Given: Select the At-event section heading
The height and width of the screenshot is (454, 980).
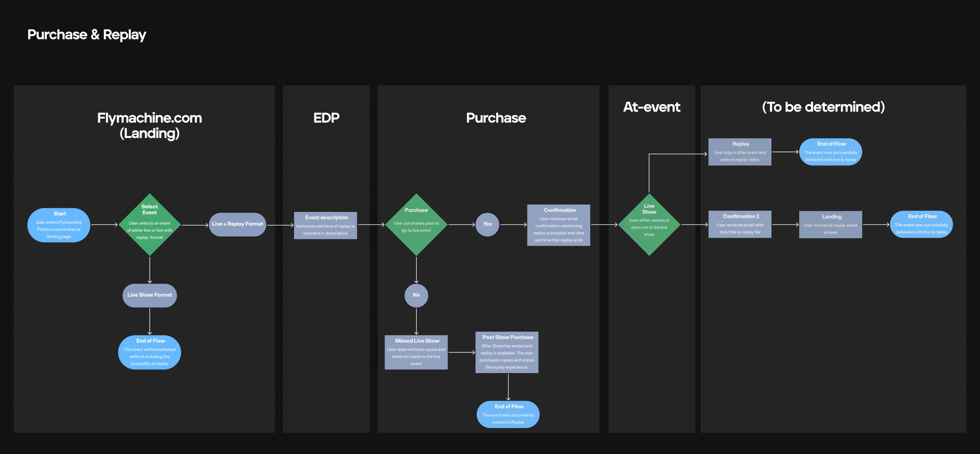Looking at the screenshot, I should point(651,107).
